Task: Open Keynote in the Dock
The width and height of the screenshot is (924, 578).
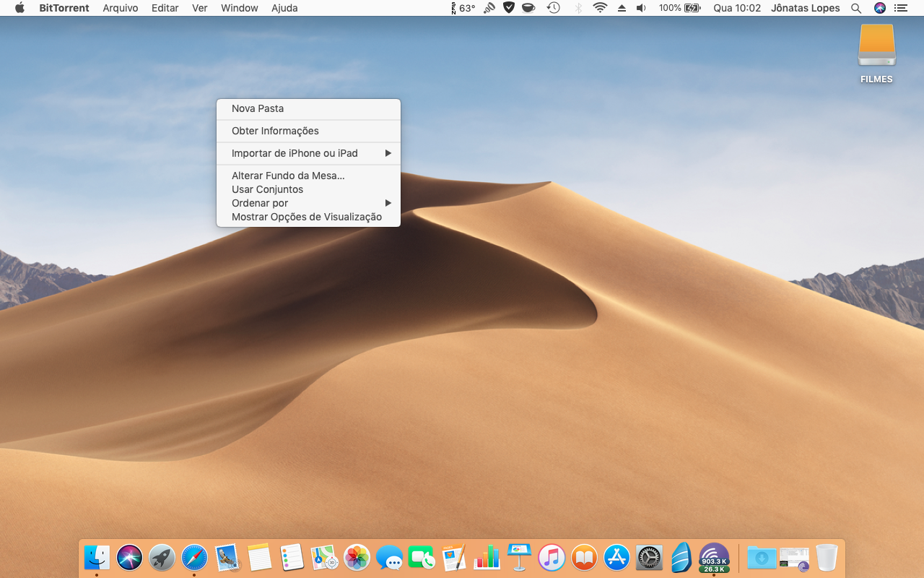Action: (519, 557)
